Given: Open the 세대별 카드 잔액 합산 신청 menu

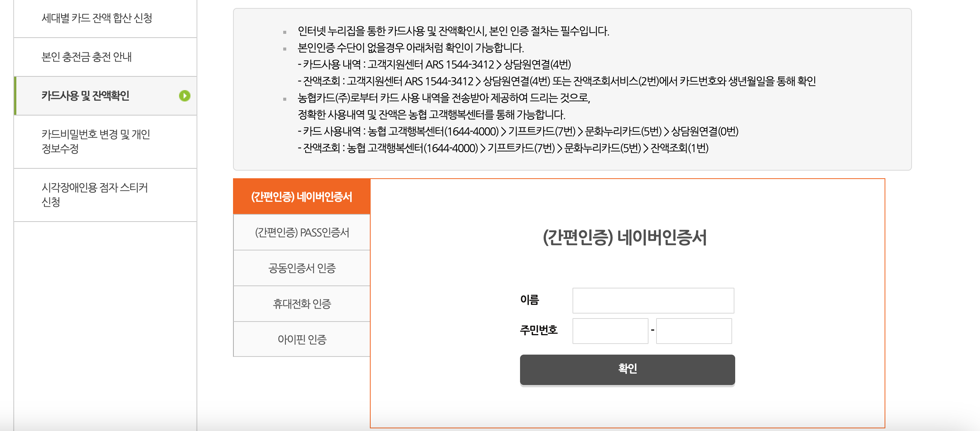Looking at the screenshot, I should pos(105,18).
